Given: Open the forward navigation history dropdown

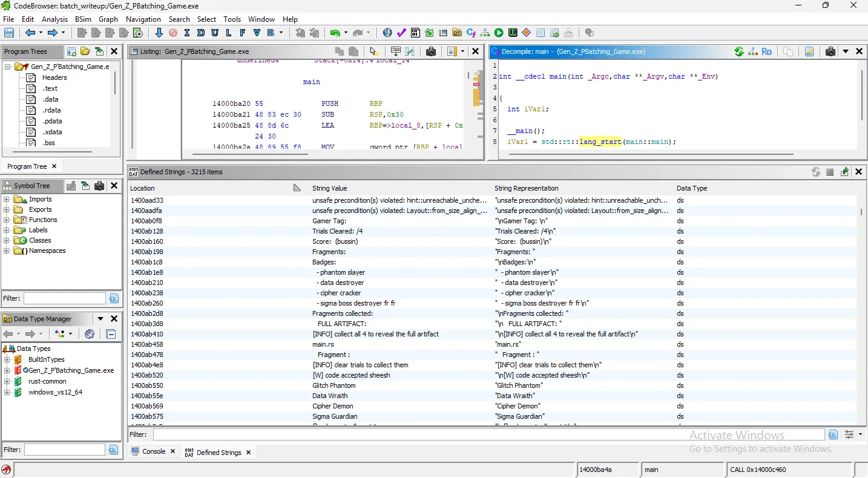Looking at the screenshot, I should point(62,33).
